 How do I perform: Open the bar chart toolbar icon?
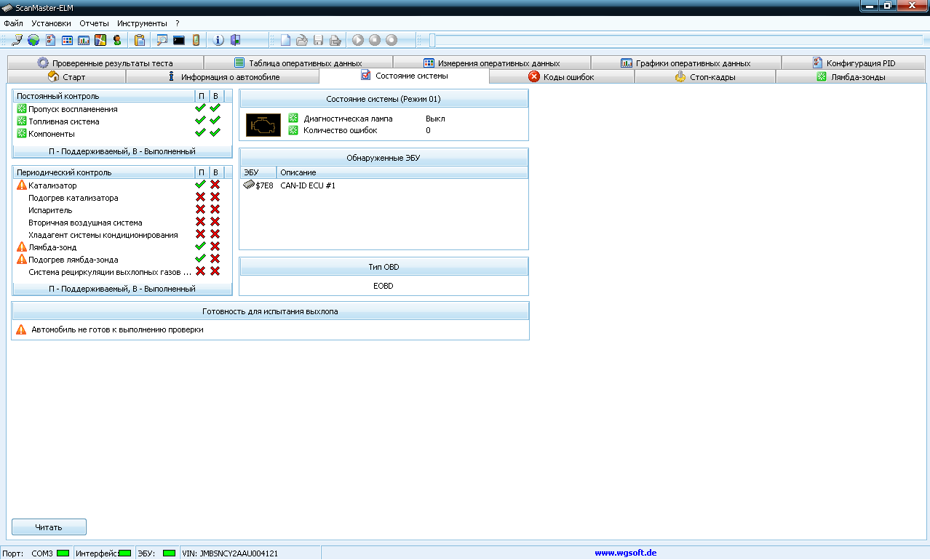(84, 40)
